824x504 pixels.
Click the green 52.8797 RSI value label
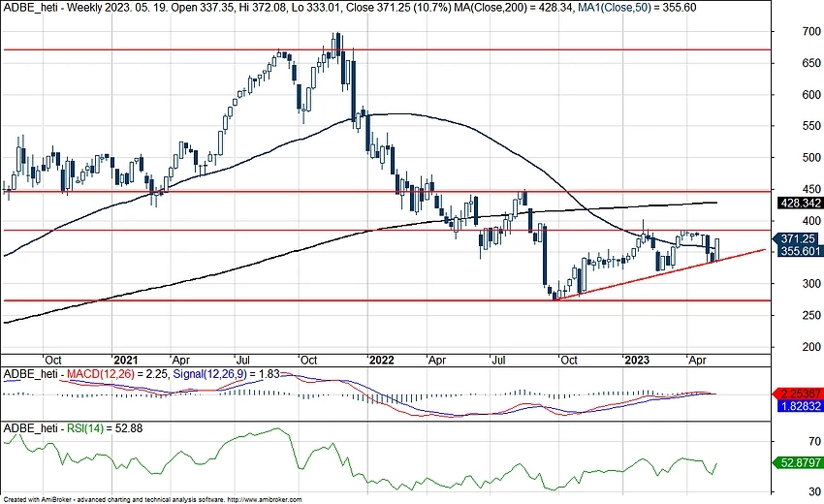click(798, 462)
